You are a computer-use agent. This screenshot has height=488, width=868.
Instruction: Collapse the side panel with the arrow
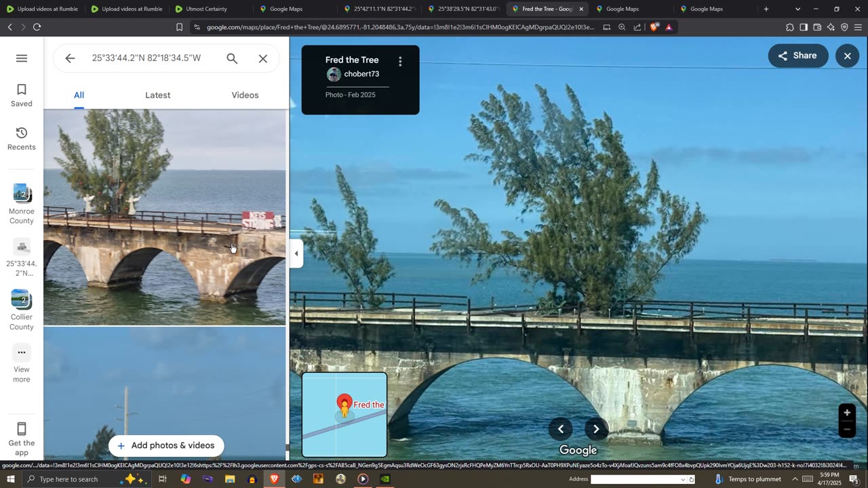(x=296, y=253)
